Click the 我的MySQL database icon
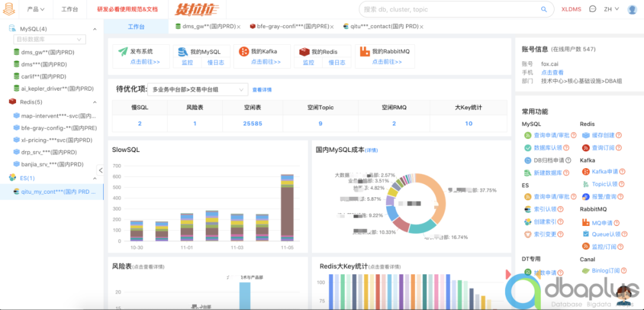This screenshot has height=310, width=644. pyautogui.click(x=183, y=52)
